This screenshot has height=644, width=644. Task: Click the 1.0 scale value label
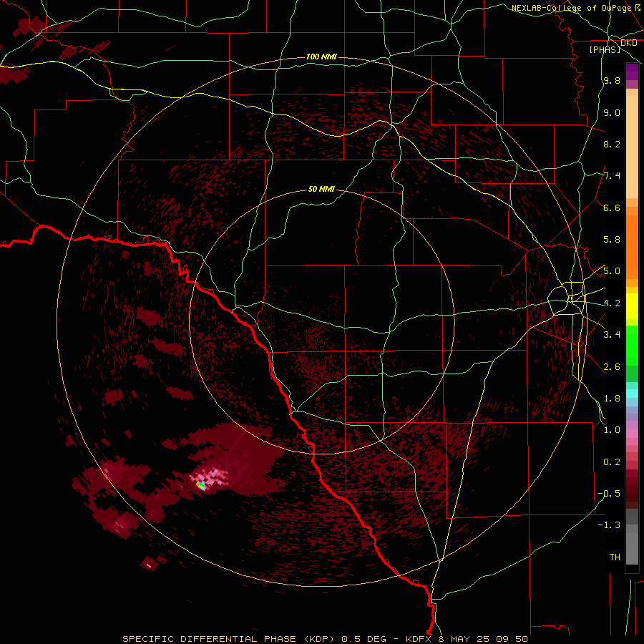tap(612, 431)
